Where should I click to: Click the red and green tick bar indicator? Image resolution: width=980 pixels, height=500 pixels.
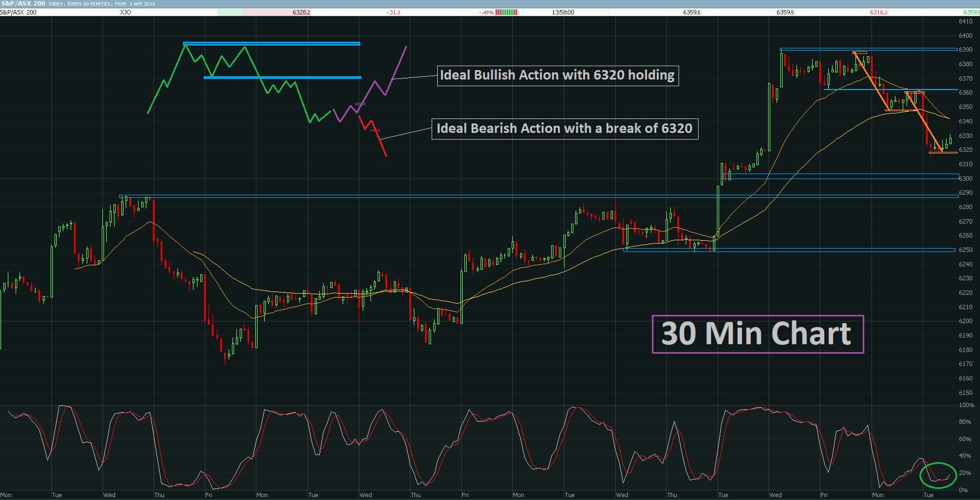click(506, 12)
